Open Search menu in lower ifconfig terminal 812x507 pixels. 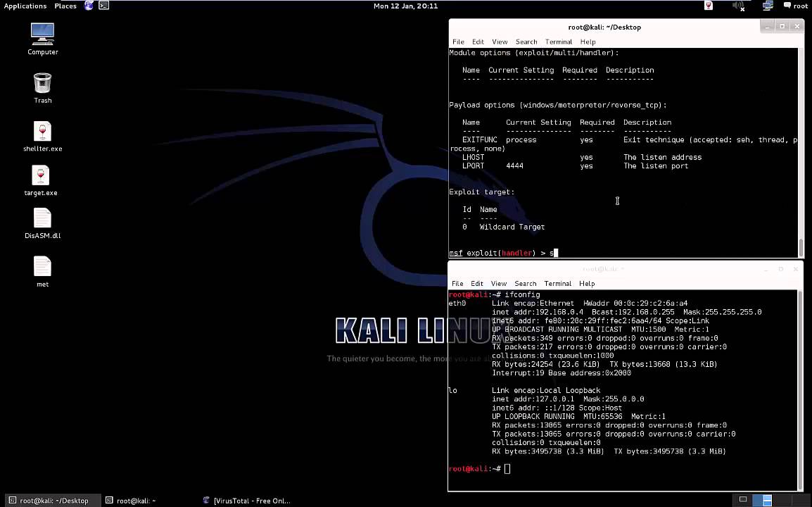tap(525, 284)
